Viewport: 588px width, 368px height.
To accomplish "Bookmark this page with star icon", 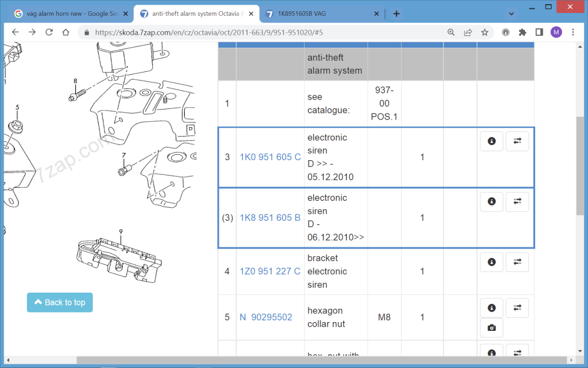I will (485, 32).
